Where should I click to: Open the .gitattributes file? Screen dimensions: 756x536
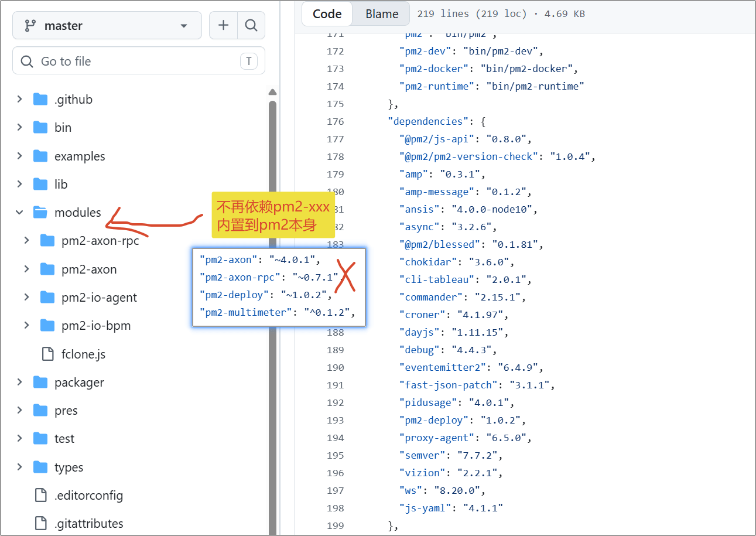[x=89, y=523]
